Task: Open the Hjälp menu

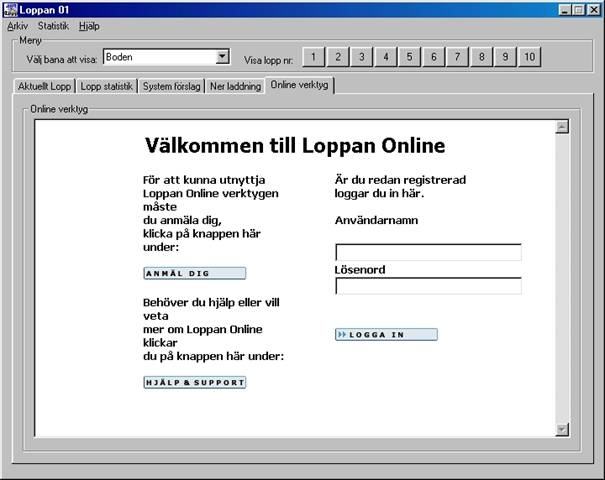Action: 89,26
